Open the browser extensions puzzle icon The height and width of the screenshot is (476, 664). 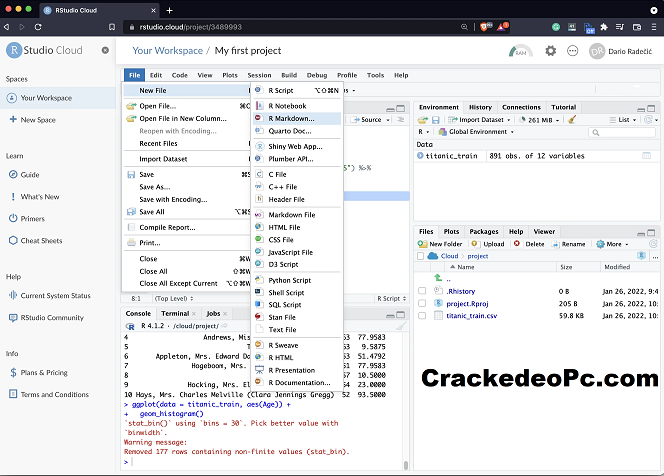click(x=604, y=27)
